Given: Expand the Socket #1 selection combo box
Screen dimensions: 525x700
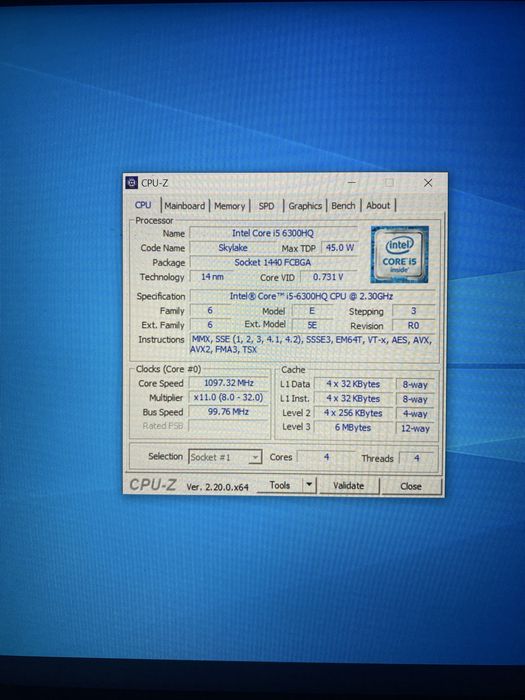Looking at the screenshot, I should [225, 457].
